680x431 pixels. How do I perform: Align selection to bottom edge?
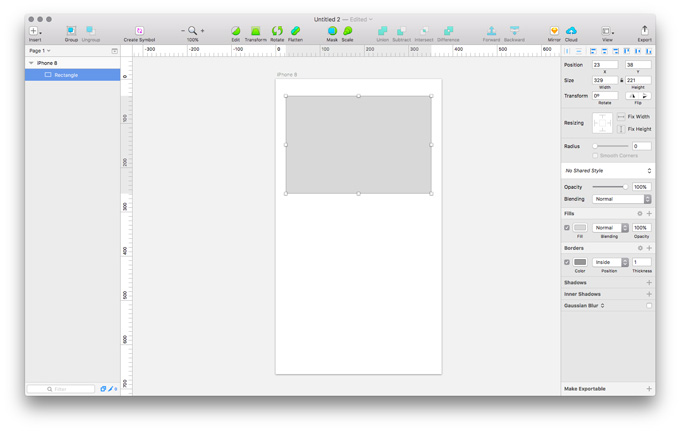(x=649, y=51)
